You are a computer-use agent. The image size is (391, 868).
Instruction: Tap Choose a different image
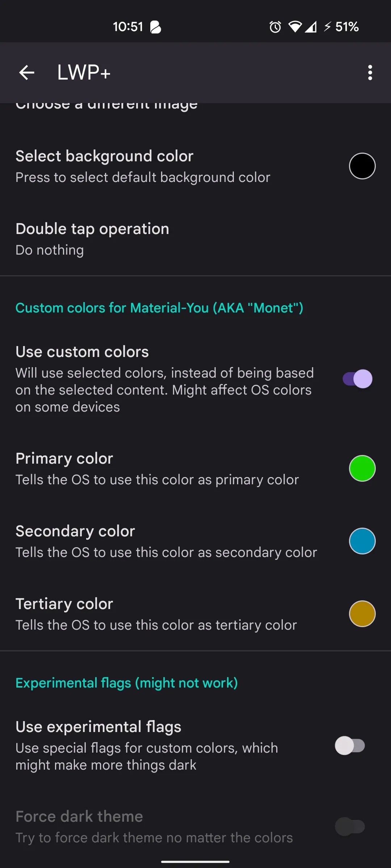tap(107, 105)
